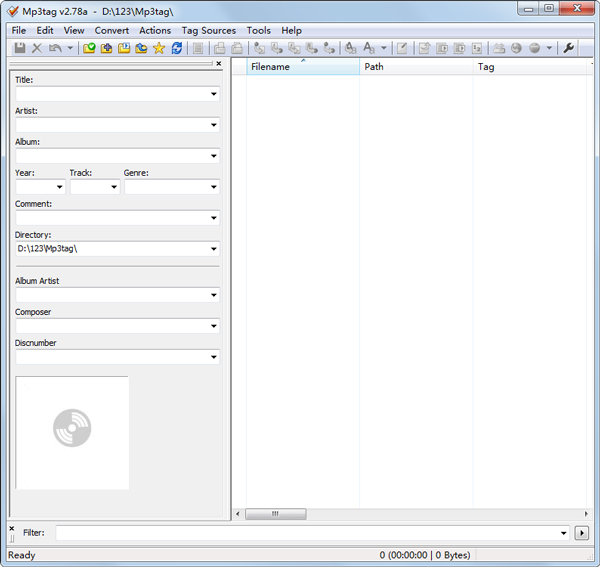
Task: Open the Edit menu
Action: [x=45, y=31]
